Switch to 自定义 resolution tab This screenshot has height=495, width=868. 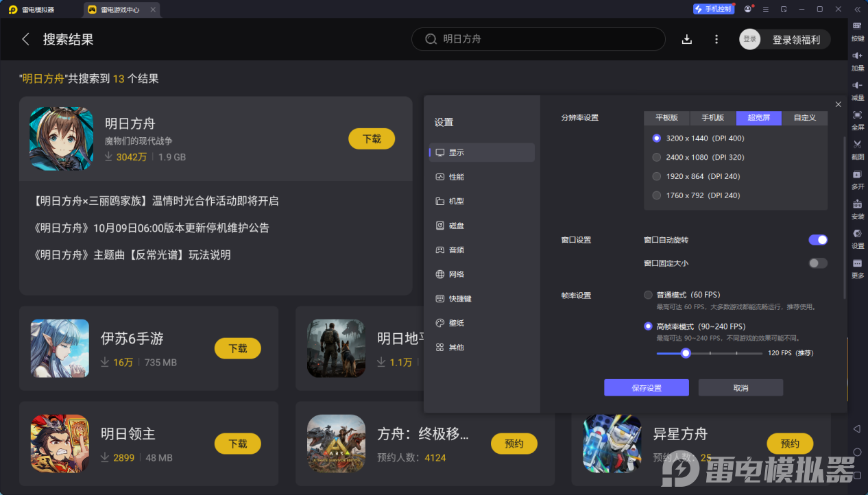coord(805,118)
